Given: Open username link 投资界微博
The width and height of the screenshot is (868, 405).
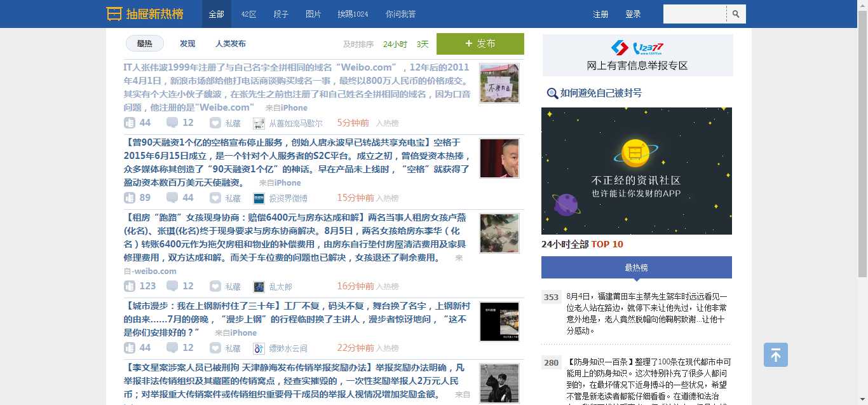Looking at the screenshot, I should pos(288,198).
